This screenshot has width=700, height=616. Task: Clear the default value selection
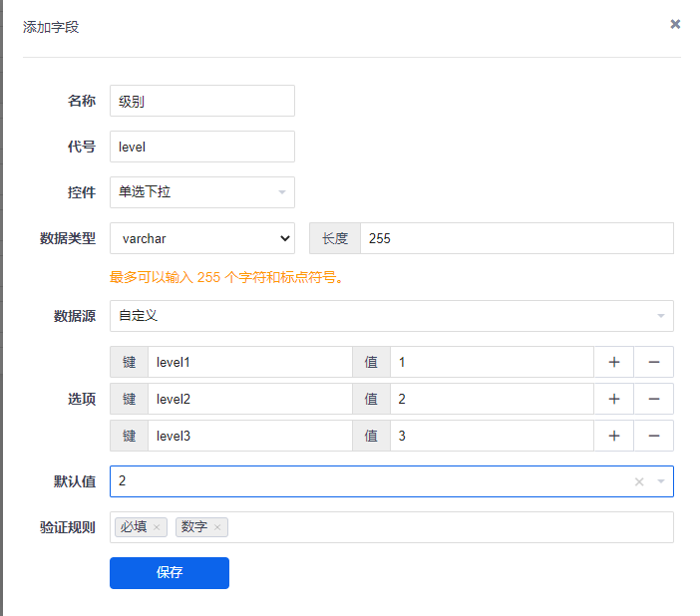click(639, 482)
